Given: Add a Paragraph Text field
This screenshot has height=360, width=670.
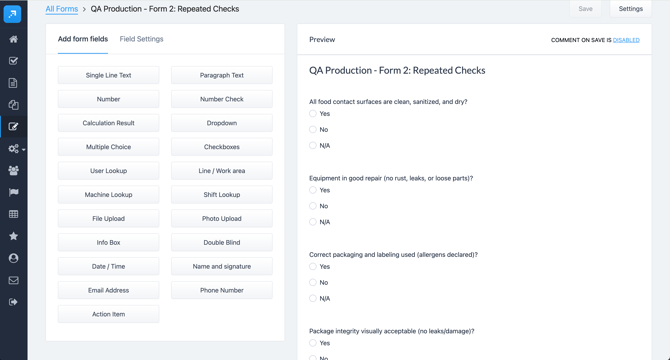Looking at the screenshot, I should 222,75.
